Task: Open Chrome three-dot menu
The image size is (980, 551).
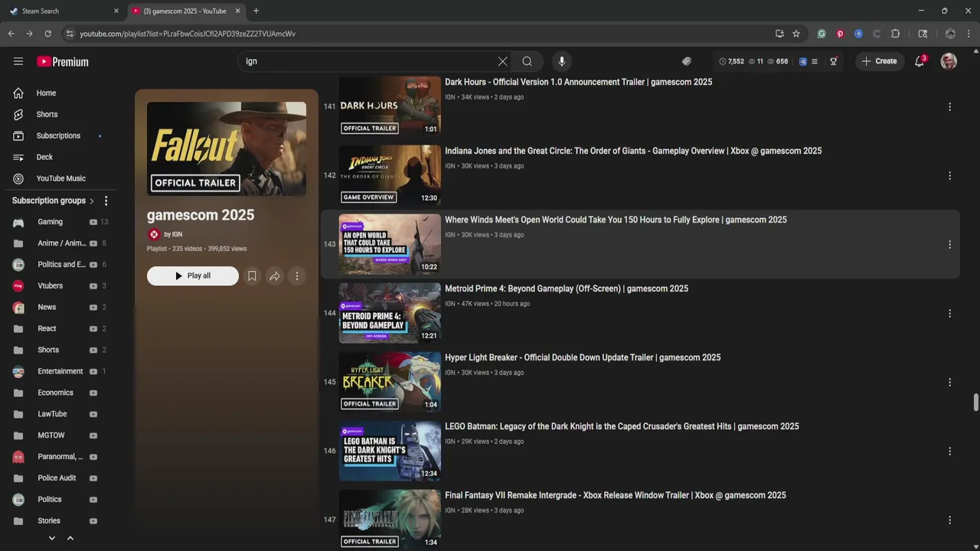Action: point(969,34)
